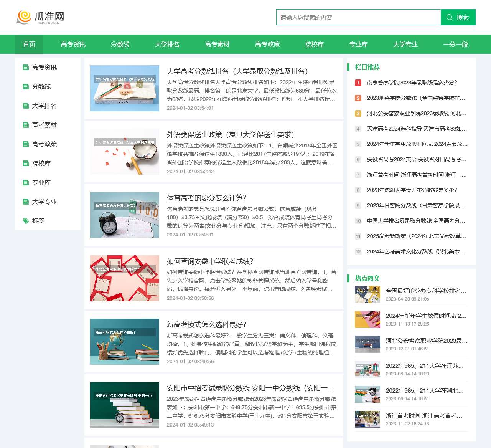Viewport: 491px width, 448px height.
Task: Open the 新高考模式怎么选科最好? article
Action: 207,323
